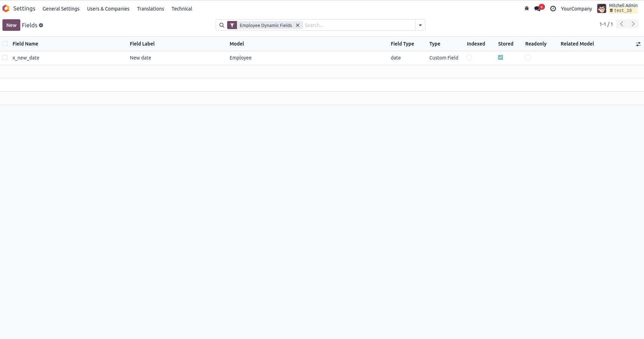
Task: Open the conversations chat icon
Action: (538, 8)
